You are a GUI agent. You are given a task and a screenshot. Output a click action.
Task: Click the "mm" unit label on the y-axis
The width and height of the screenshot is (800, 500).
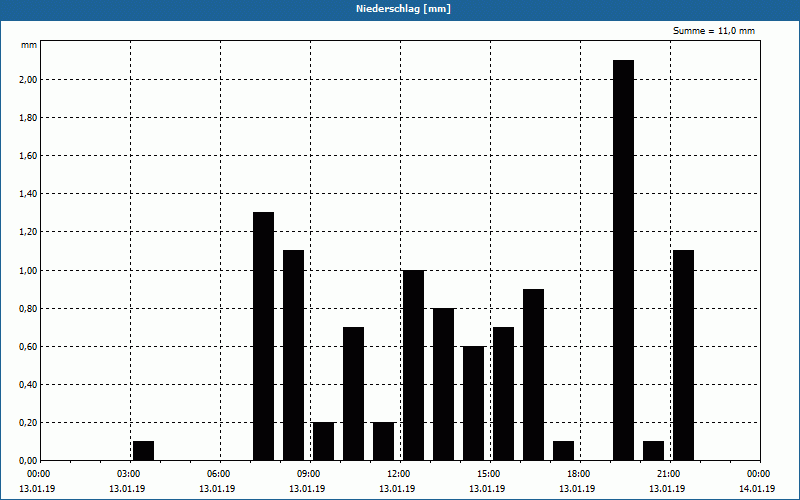tap(29, 45)
